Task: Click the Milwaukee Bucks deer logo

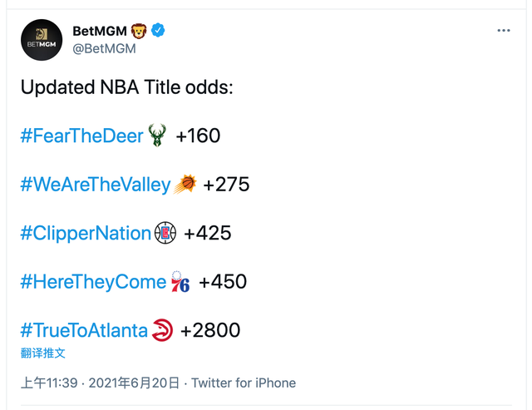Action: point(157,136)
